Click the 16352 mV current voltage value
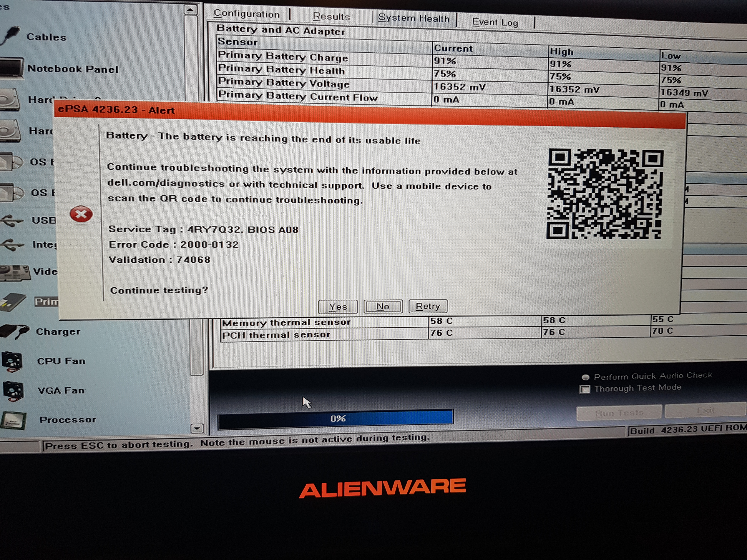This screenshot has width=747, height=560. [x=460, y=87]
